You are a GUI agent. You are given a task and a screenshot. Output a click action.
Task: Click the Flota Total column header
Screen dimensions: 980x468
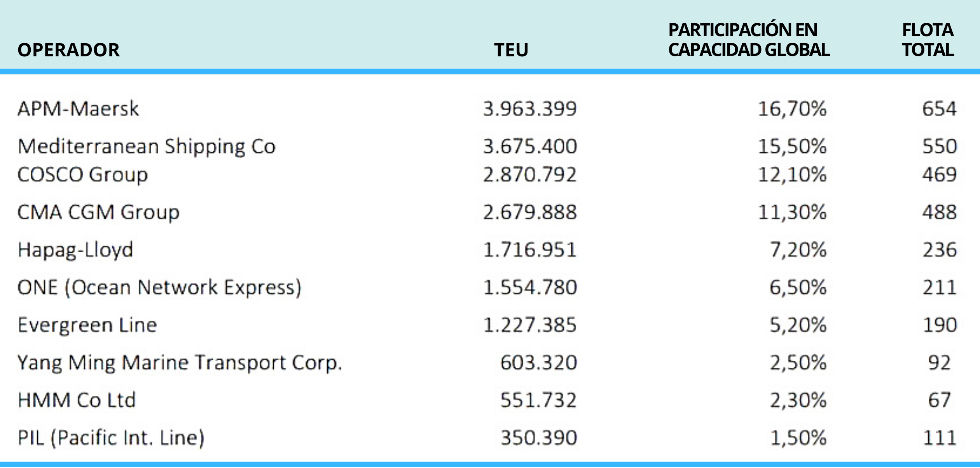pyautogui.click(x=928, y=40)
